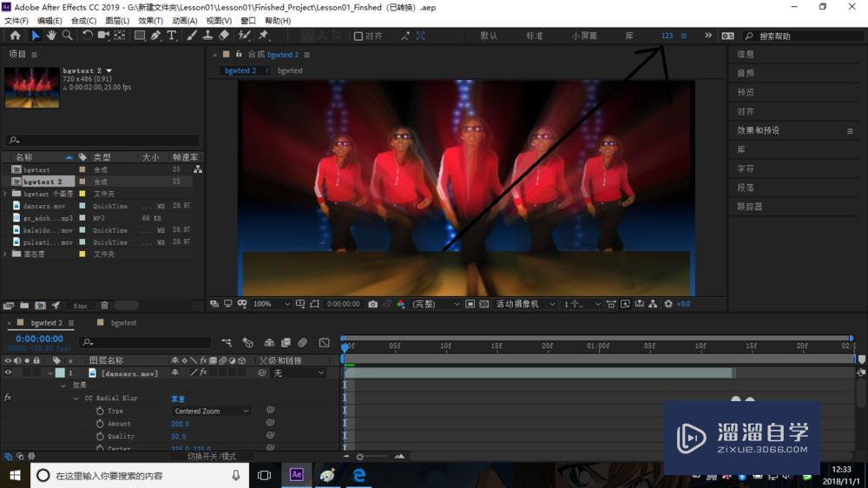
Task: Click the 重置 reset link for CC Radial Blur
Action: point(178,399)
